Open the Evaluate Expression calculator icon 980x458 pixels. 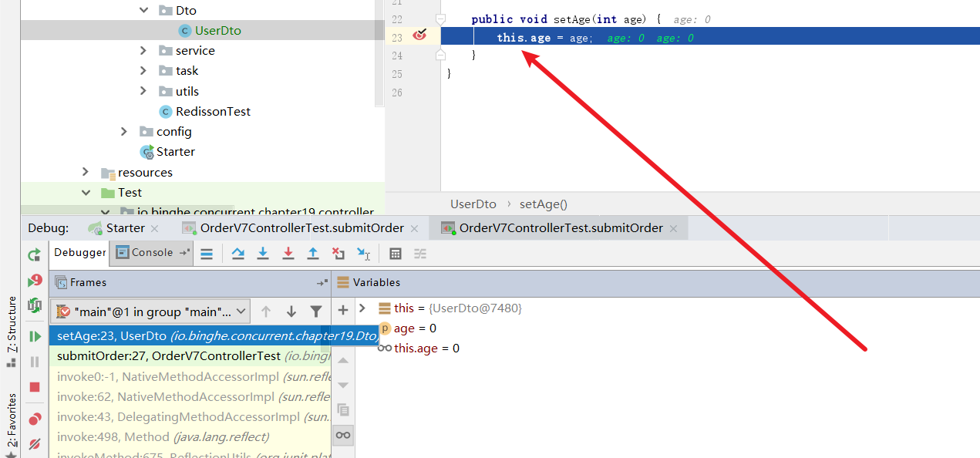click(396, 253)
